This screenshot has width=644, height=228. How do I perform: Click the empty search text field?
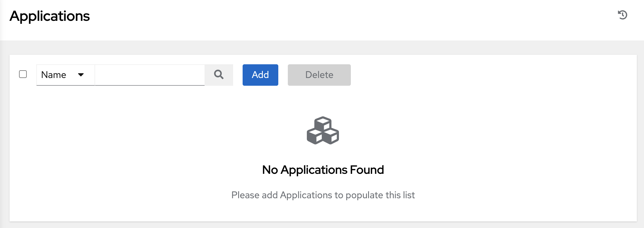click(149, 75)
